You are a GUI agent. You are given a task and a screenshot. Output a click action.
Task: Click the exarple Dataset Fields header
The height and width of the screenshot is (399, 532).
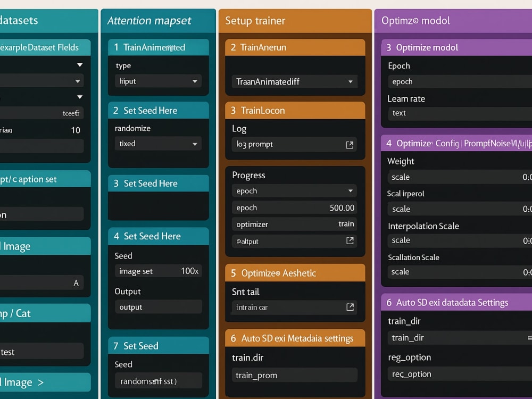(45, 47)
